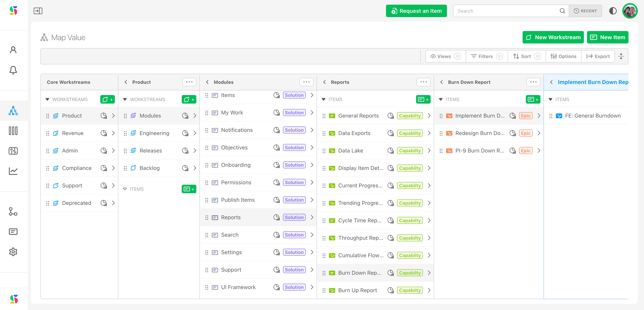Screen dimensions: 644x310
Task: Open the kanban columns sidebar icon
Action: tap(13, 131)
